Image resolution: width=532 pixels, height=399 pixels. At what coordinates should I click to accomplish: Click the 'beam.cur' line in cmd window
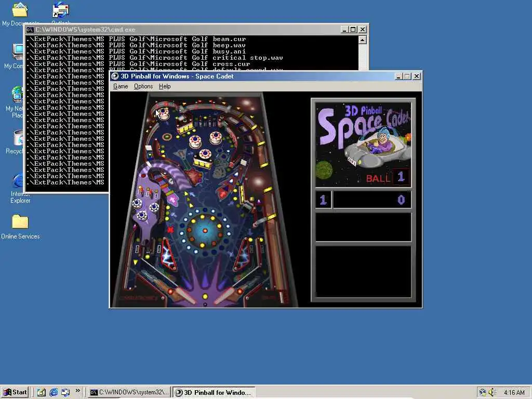click(136, 39)
